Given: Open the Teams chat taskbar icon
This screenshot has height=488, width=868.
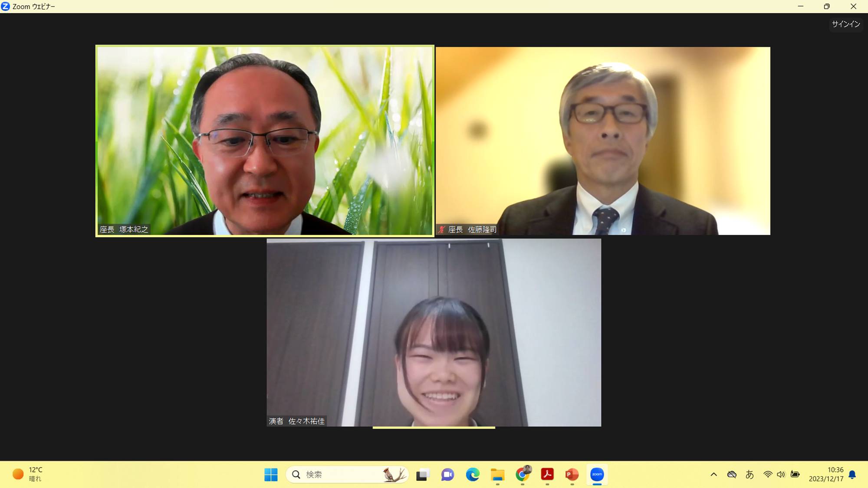Looking at the screenshot, I should (447, 475).
